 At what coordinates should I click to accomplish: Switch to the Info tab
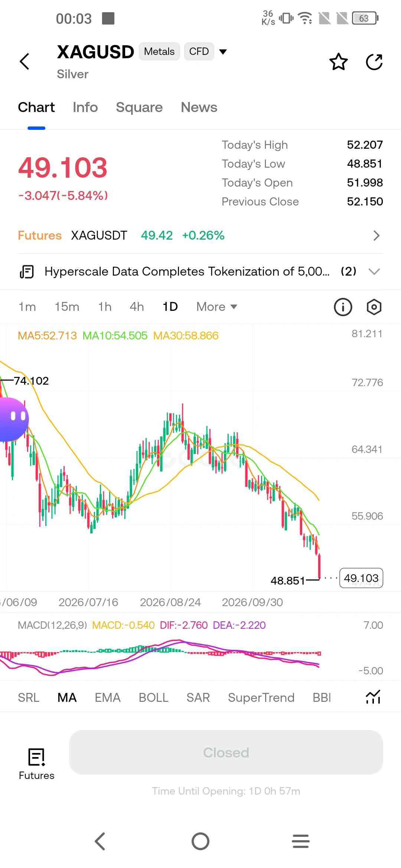coord(85,108)
